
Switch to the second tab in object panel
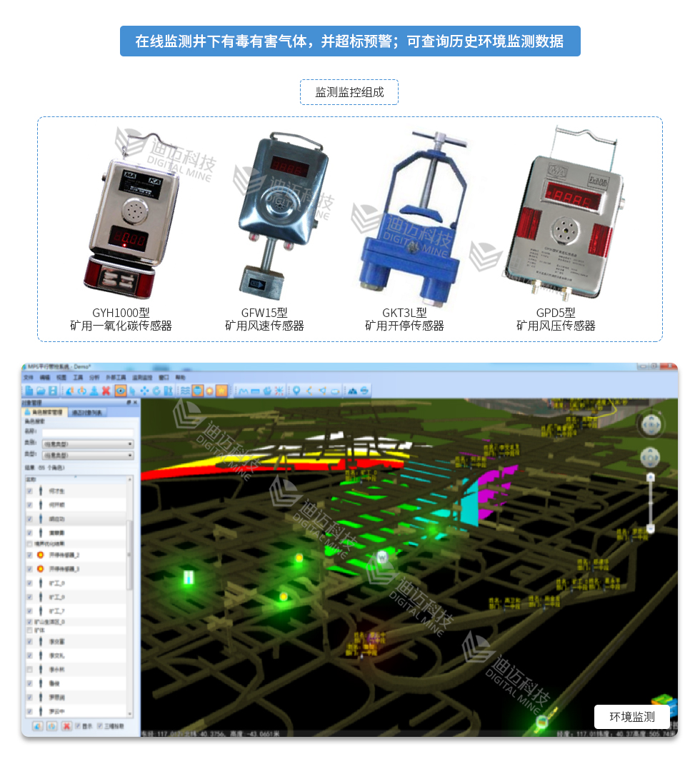click(x=87, y=412)
